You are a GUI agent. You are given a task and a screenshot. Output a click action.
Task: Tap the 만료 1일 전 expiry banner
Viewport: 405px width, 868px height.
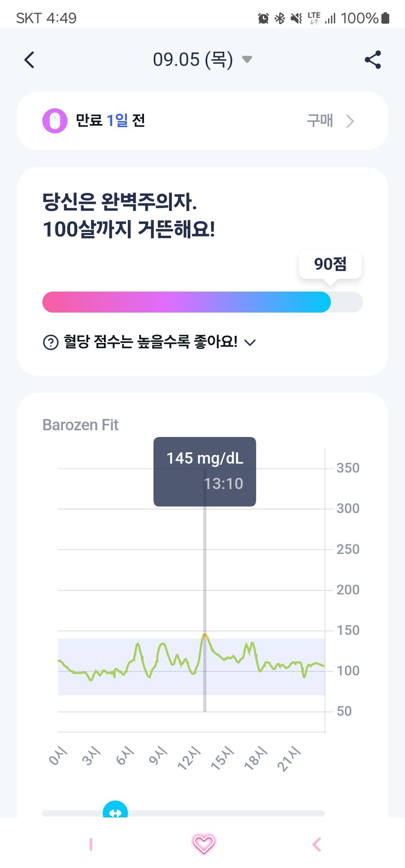(202, 121)
